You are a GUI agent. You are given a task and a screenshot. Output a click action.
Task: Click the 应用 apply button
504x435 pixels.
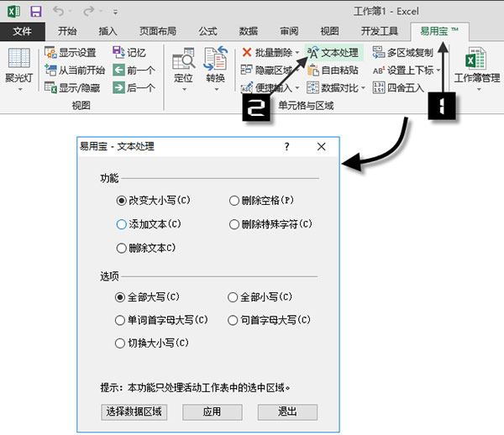(213, 411)
